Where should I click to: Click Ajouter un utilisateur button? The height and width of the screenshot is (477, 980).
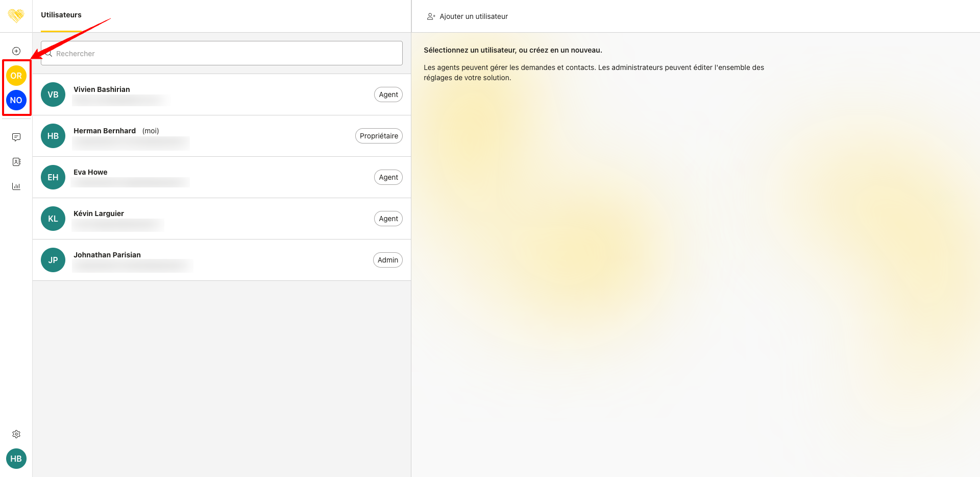coord(468,16)
